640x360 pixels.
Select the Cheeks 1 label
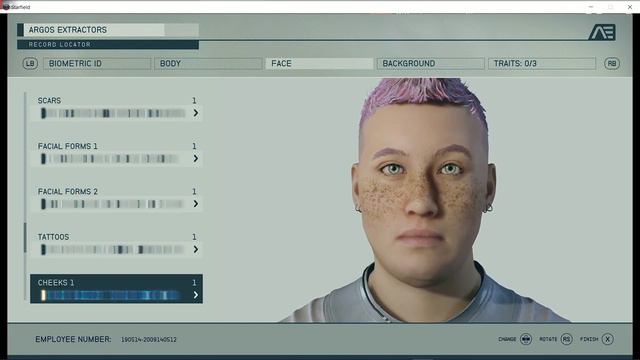pos(56,282)
